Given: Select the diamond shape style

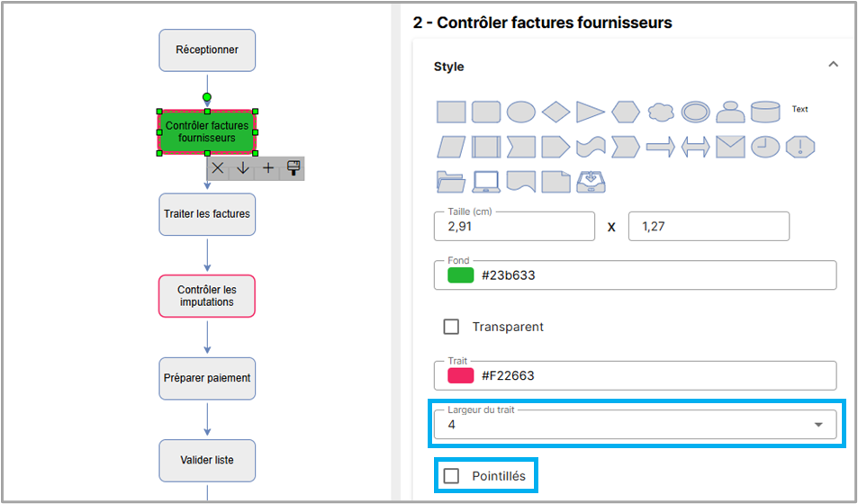Looking at the screenshot, I should (x=556, y=112).
